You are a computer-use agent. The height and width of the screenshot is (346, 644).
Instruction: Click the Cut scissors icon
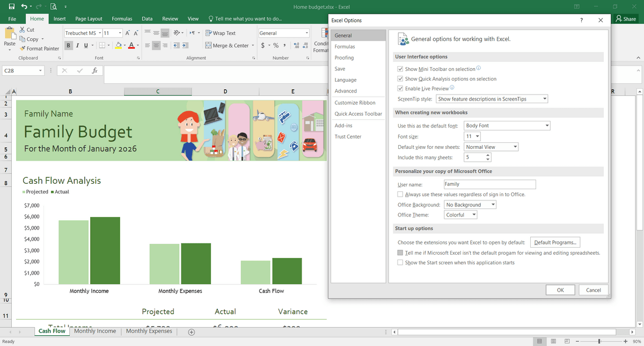pyautogui.click(x=23, y=30)
